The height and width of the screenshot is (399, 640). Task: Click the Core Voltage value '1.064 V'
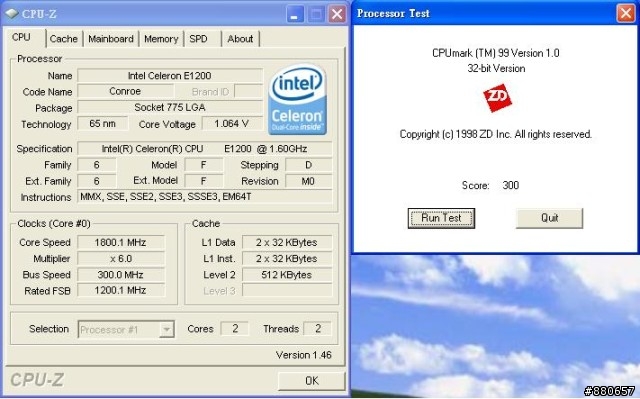tap(231, 124)
